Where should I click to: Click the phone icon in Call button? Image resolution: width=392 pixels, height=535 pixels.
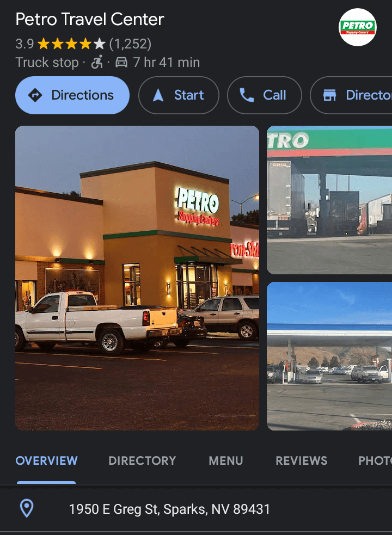[x=247, y=95]
